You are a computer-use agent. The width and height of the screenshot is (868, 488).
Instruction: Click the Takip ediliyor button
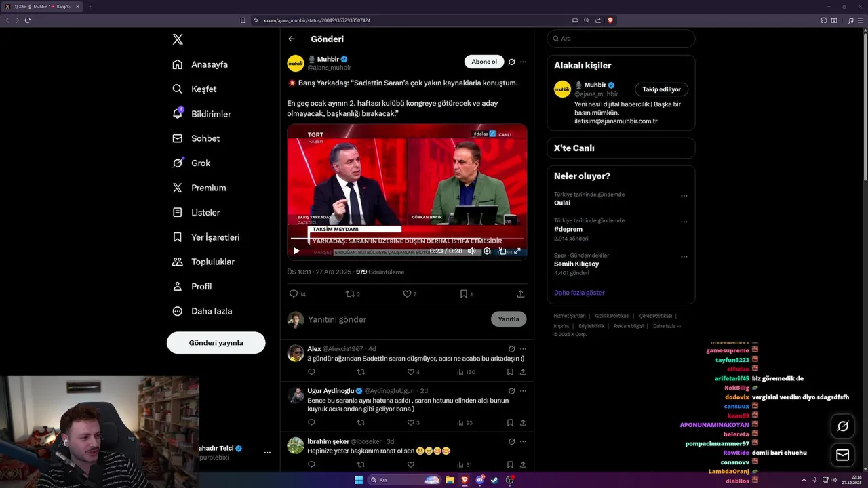click(662, 89)
